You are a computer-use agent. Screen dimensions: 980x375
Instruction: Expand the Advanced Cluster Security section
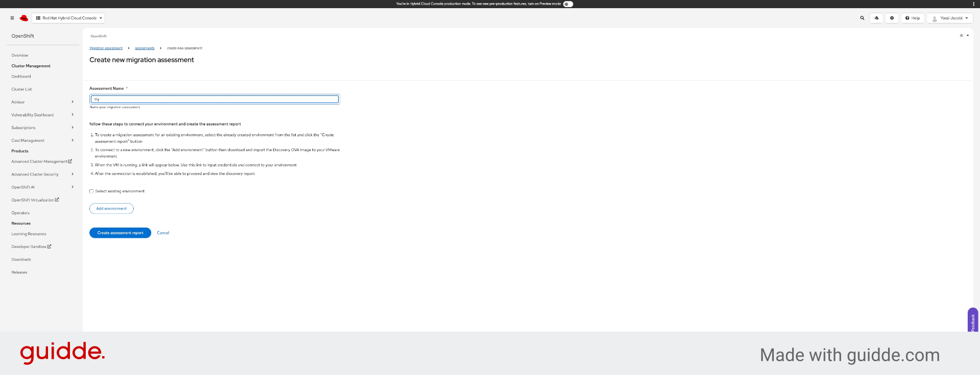point(43,174)
